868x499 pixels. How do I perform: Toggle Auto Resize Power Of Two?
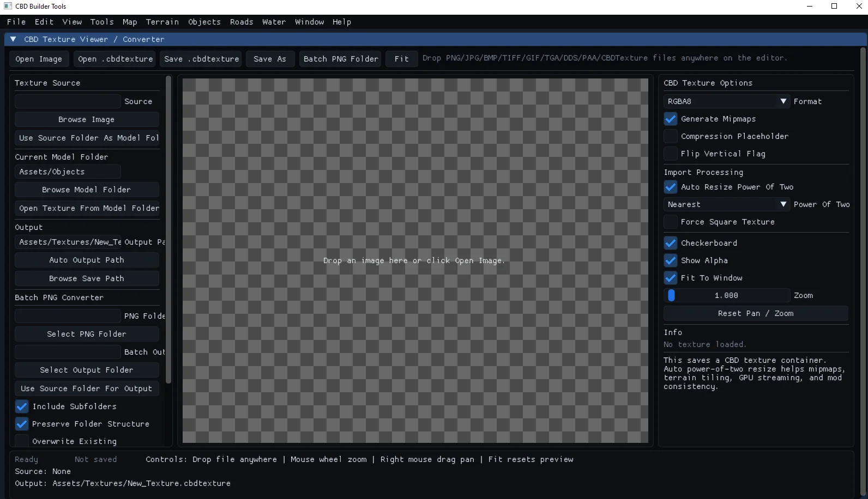pyautogui.click(x=671, y=187)
